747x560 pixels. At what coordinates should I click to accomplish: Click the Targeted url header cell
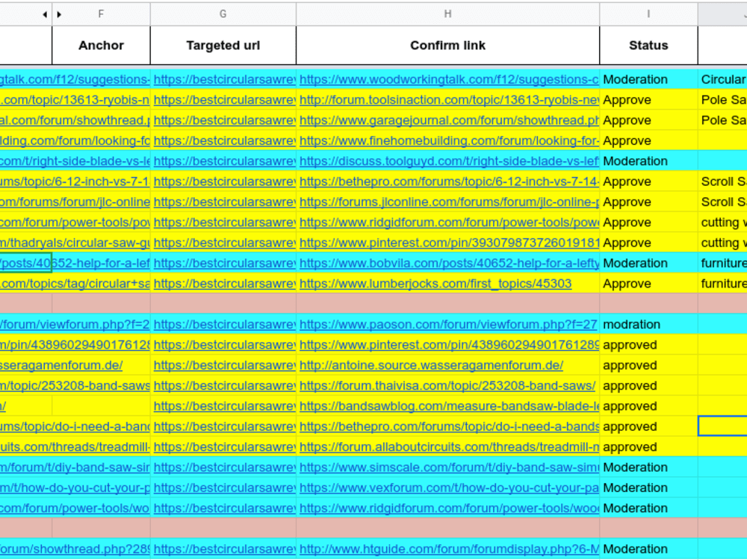[x=223, y=46]
